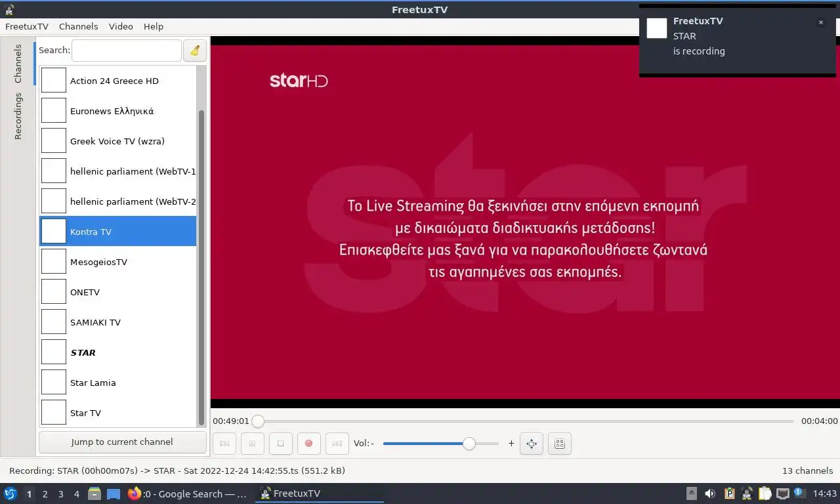Click the FreetuxTV recording notification body
Viewport: 840px width, 504px height.
tap(739, 39)
